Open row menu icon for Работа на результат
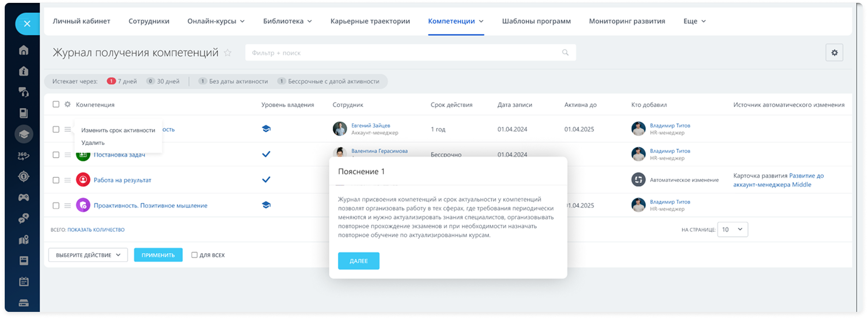This screenshot has width=868, height=319. click(68, 180)
